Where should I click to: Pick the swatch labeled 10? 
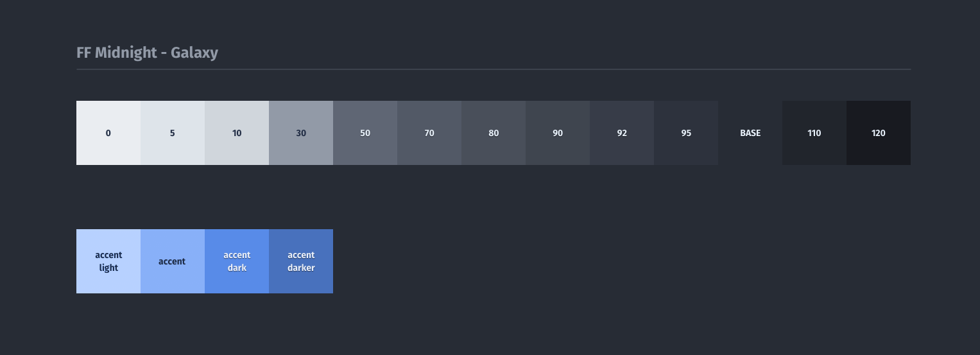coord(237,133)
